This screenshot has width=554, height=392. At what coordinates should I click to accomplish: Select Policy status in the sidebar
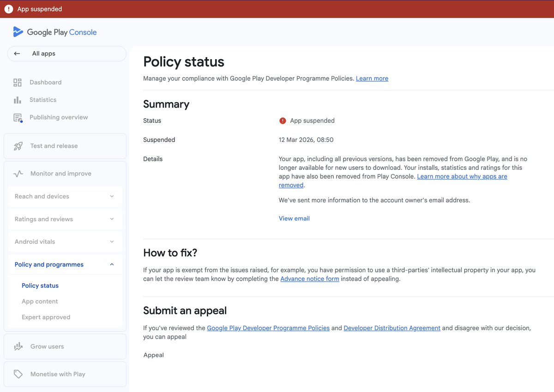pos(40,285)
